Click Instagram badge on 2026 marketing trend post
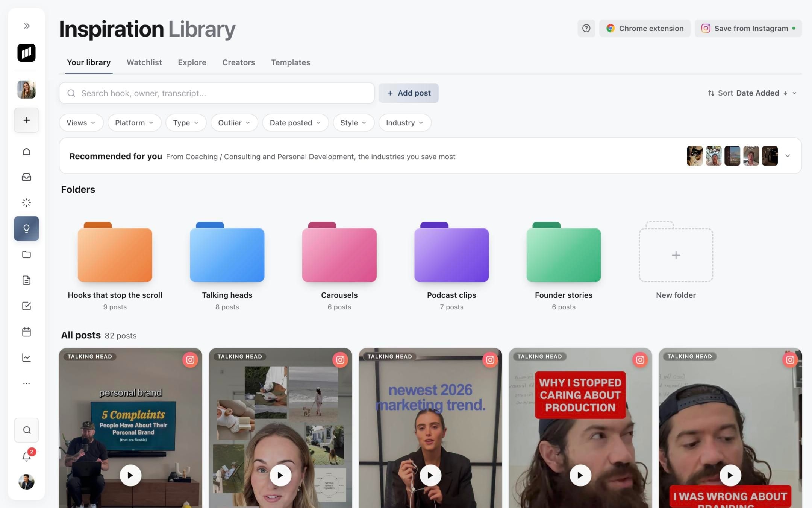Screen dimensions: 812x508 (x=490, y=360)
